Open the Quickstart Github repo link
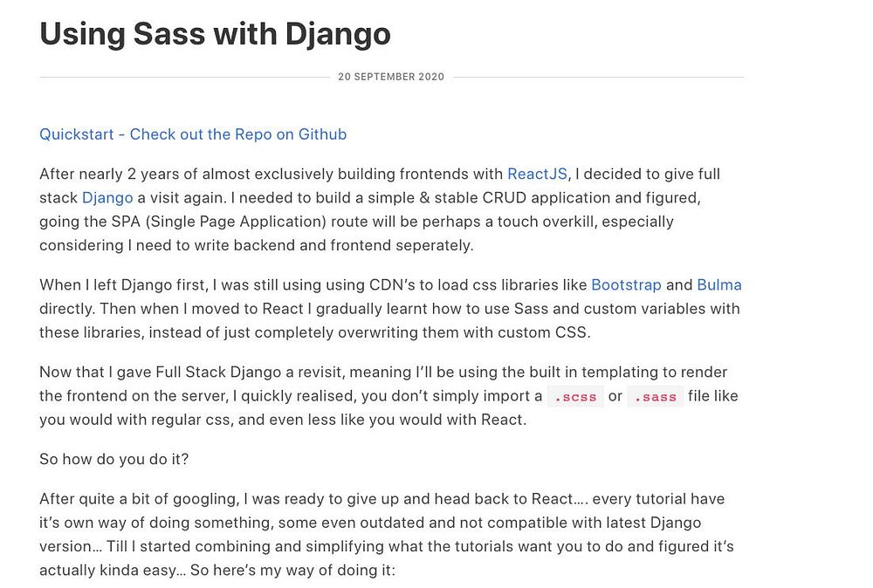This screenshot has height=588, width=873. point(193,134)
